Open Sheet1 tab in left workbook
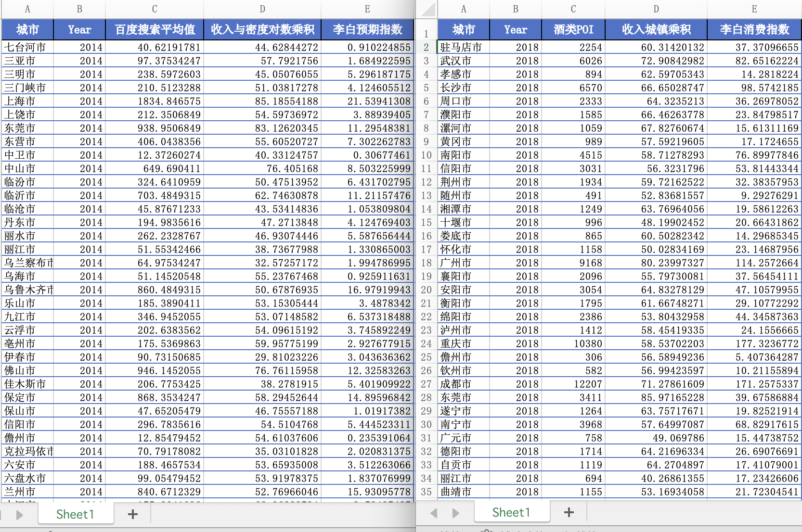This screenshot has width=802, height=532. tap(75, 514)
